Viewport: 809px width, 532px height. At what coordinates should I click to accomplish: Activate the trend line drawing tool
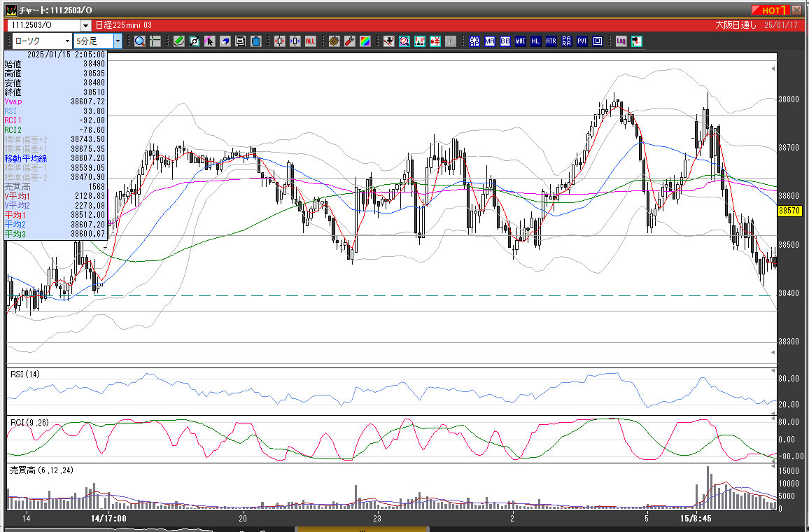[x=194, y=41]
